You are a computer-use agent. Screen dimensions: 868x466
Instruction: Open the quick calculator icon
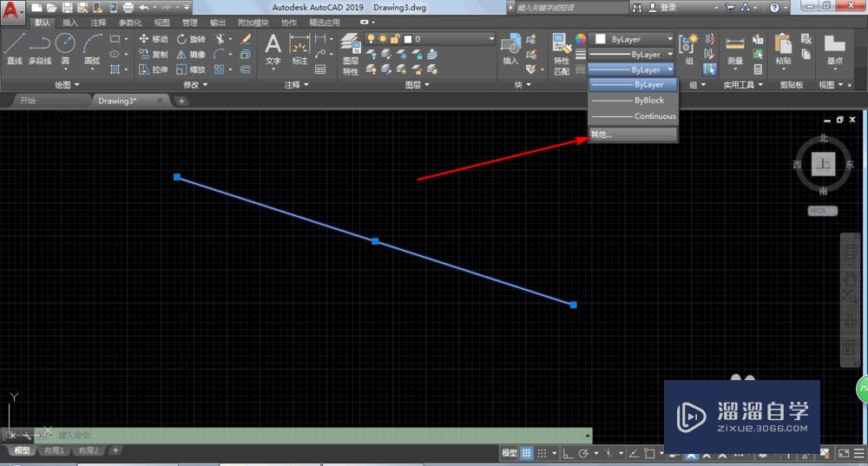point(758,69)
